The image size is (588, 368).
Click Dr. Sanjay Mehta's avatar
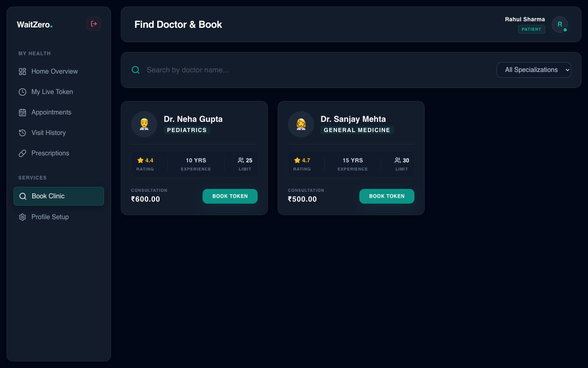[301, 124]
